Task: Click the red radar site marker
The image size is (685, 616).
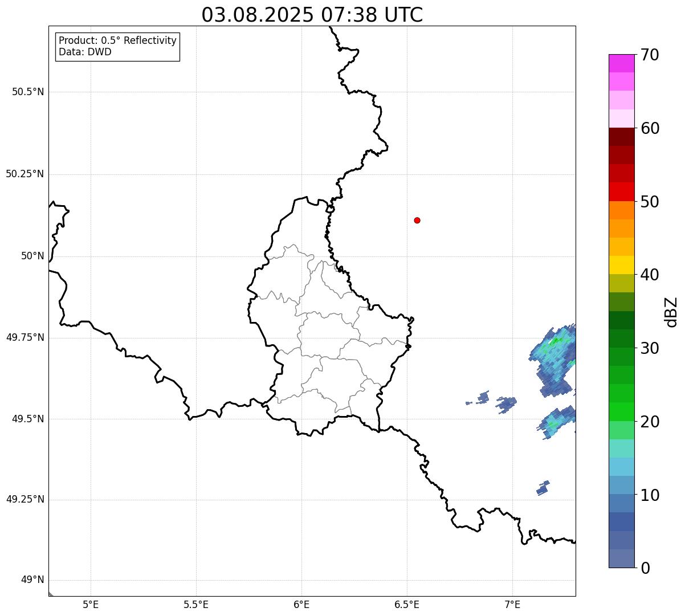Action: (x=417, y=220)
